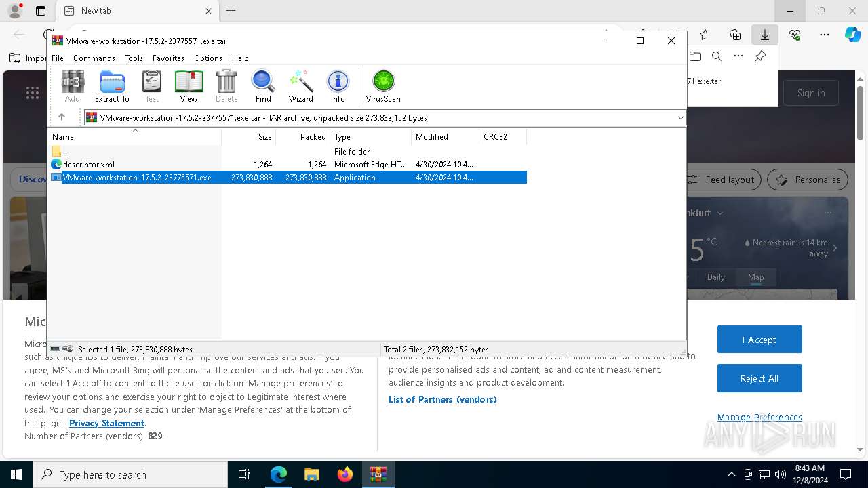Sort by Modified column header
868x488 pixels.
point(446,137)
